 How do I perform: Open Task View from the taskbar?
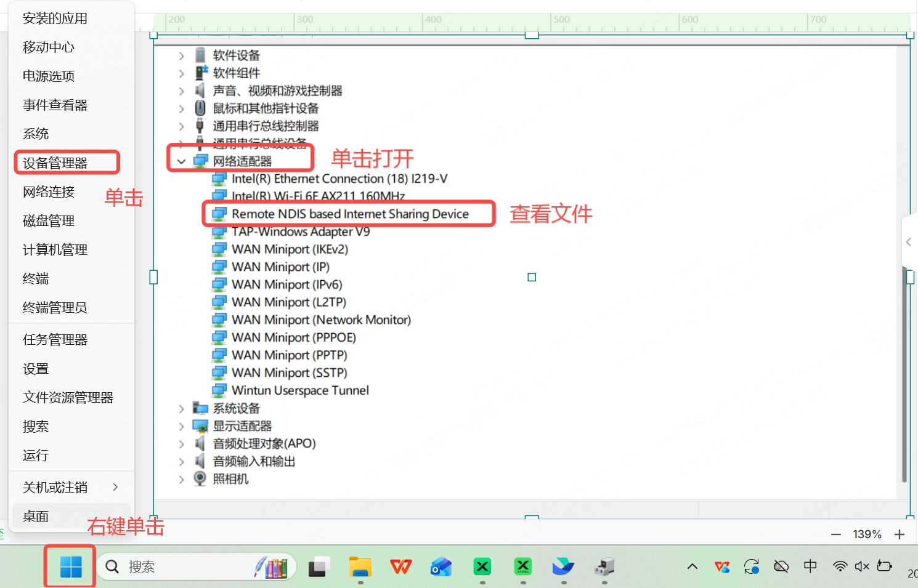click(319, 566)
